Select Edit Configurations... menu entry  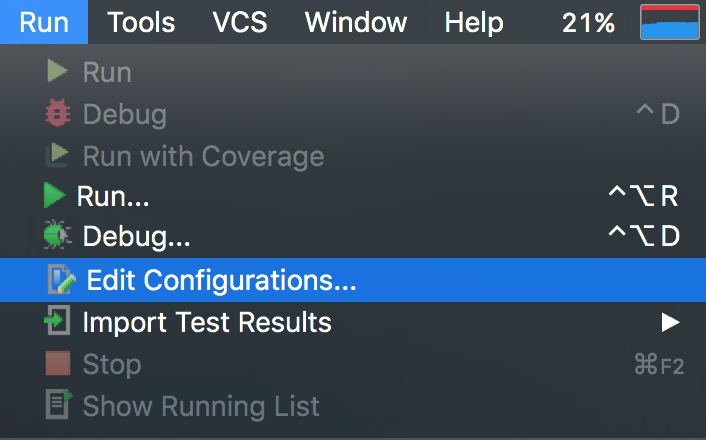(221, 280)
